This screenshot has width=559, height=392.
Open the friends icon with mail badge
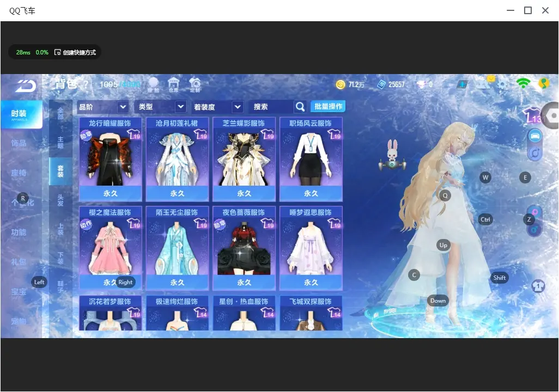[x=484, y=83]
